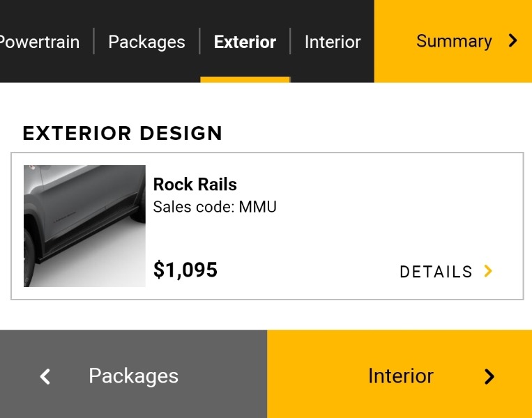Open the Packages tab in top navigation
The image size is (532, 418).
146,42
